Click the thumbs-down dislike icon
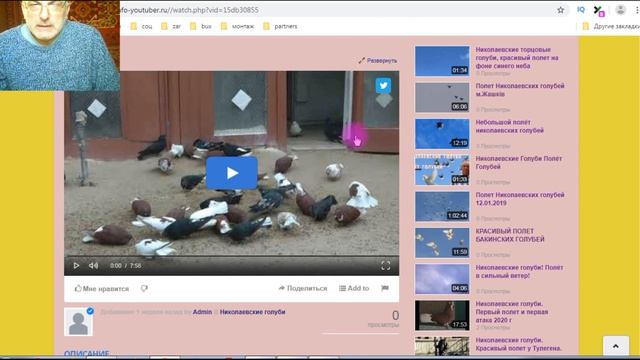 (x=144, y=289)
